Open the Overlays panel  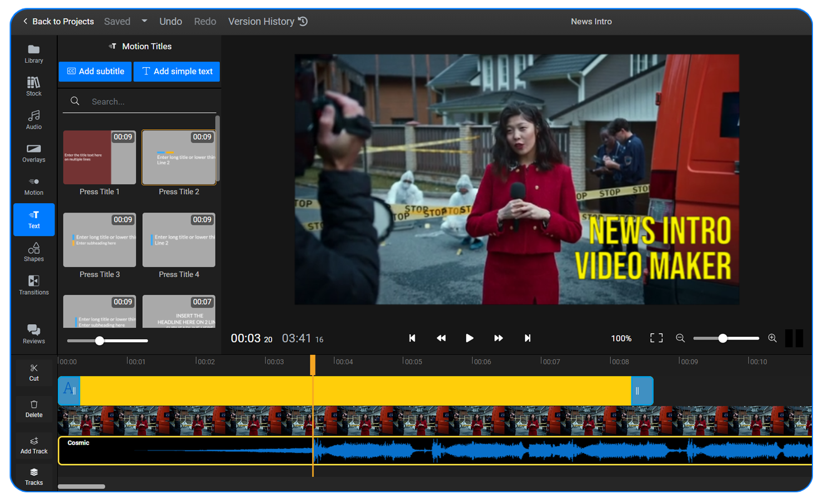coord(33,152)
